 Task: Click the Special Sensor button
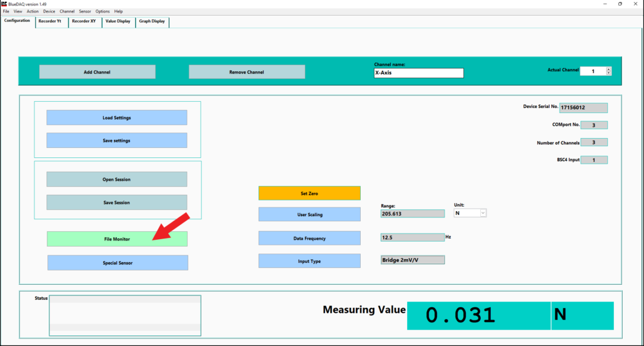118,263
